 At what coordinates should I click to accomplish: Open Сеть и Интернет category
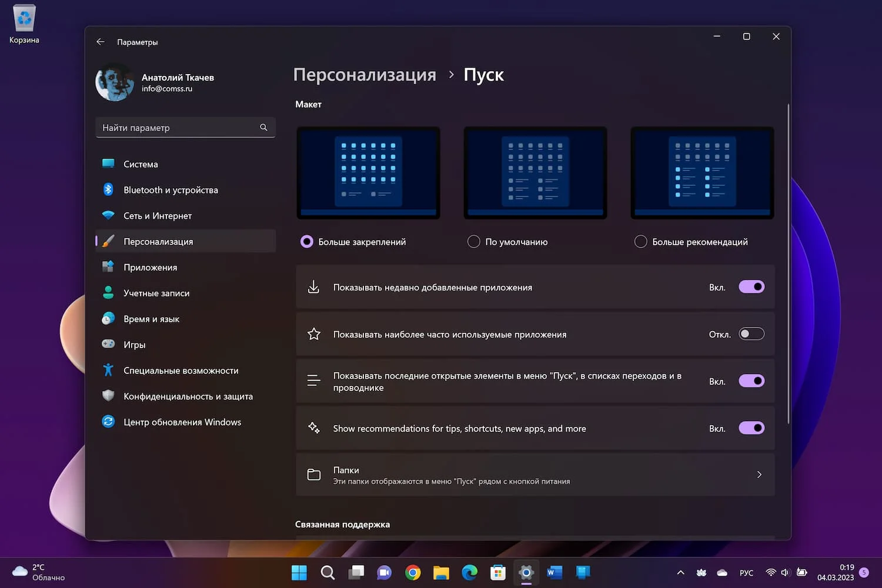point(186,216)
